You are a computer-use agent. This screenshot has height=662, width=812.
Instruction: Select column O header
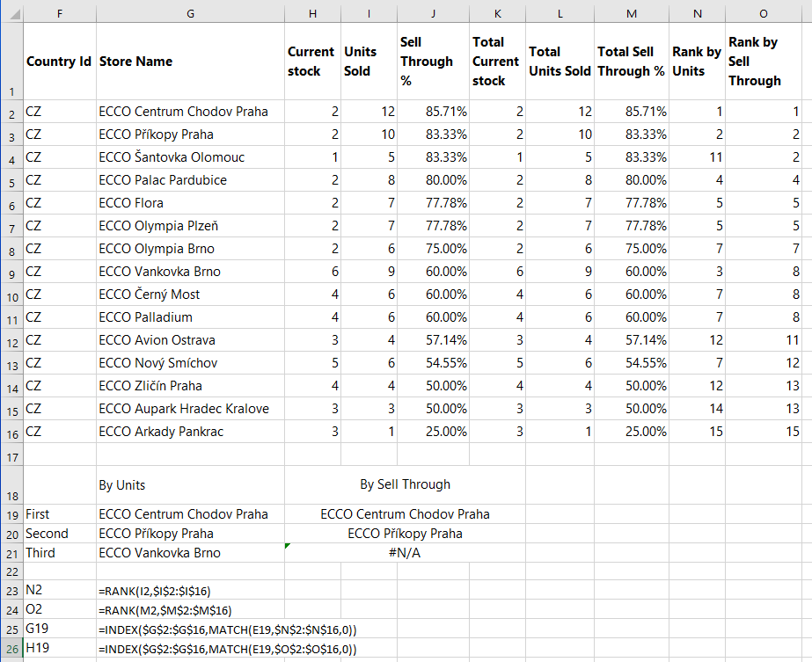point(764,13)
